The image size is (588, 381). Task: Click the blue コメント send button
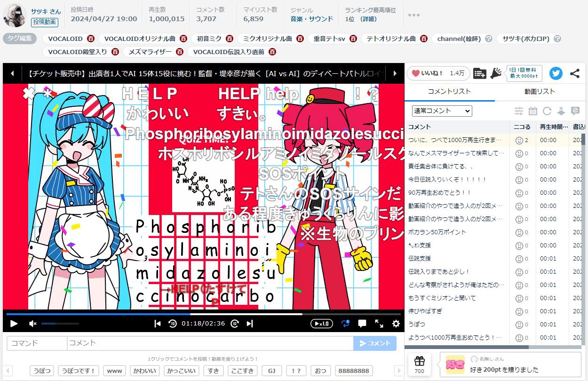[x=375, y=343]
